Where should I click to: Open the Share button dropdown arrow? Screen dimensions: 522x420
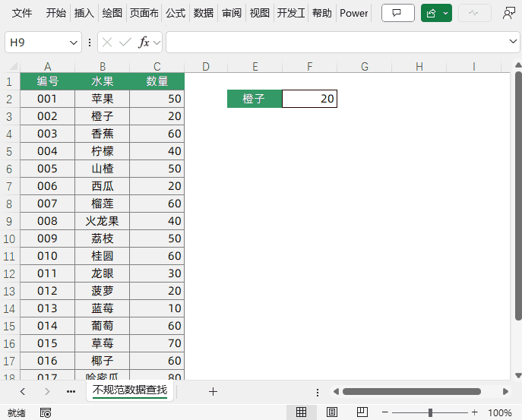[445, 13]
